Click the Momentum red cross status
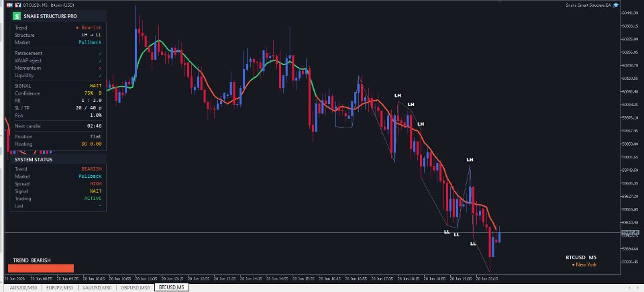644x292 pixels. pos(100,68)
